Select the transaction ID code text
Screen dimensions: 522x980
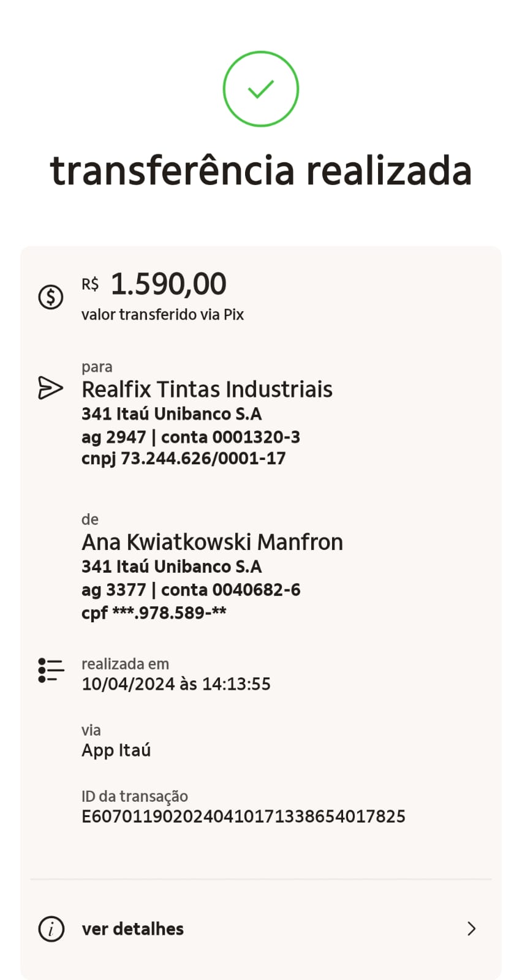(x=243, y=816)
